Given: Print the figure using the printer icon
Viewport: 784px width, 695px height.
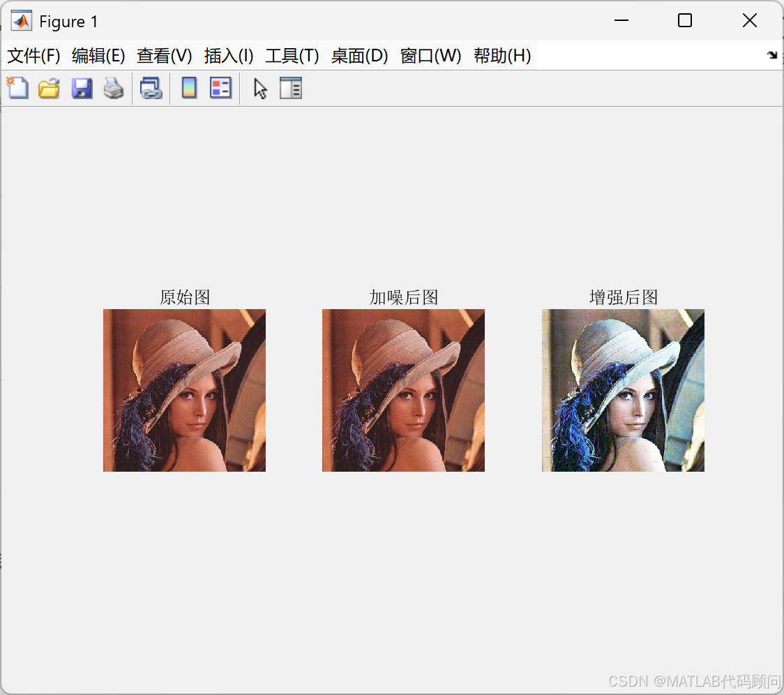Looking at the screenshot, I should [x=114, y=88].
